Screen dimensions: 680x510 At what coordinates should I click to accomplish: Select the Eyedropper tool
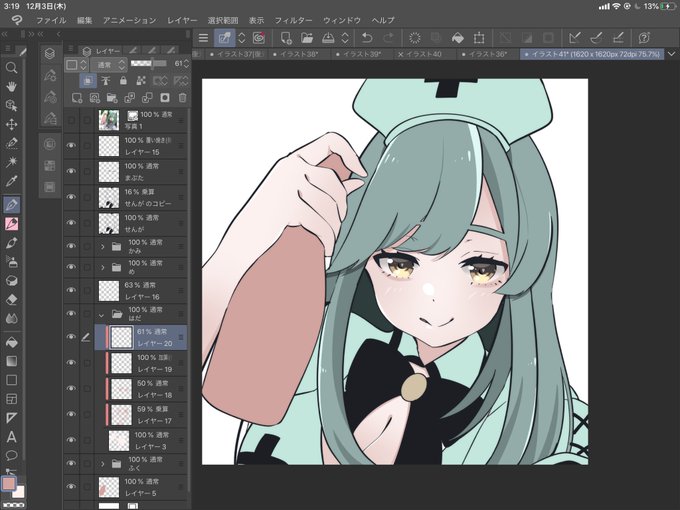pyautogui.click(x=11, y=181)
